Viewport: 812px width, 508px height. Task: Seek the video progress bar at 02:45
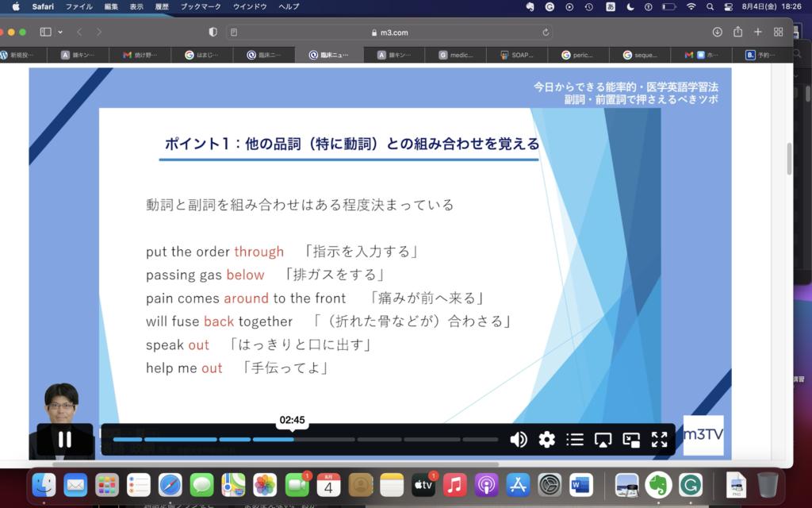pyautogui.click(x=291, y=437)
